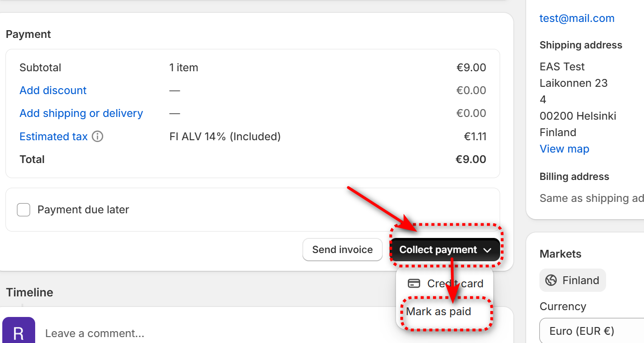
Task: Choose the Credit card payment option
Action: coord(454,284)
